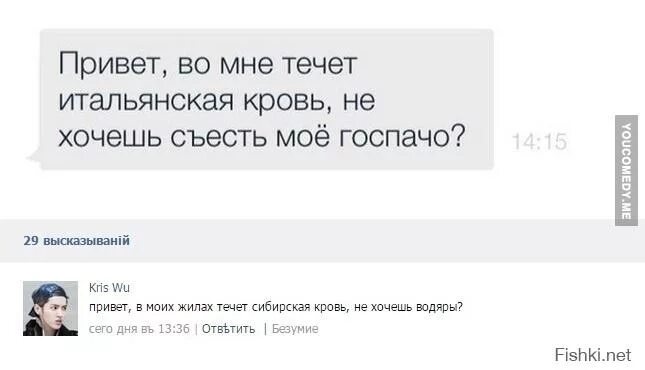The height and width of the screenshot is (370, 645).
Task: Open Kris Wu's profile avatar
Action: (x=50, y=308)
